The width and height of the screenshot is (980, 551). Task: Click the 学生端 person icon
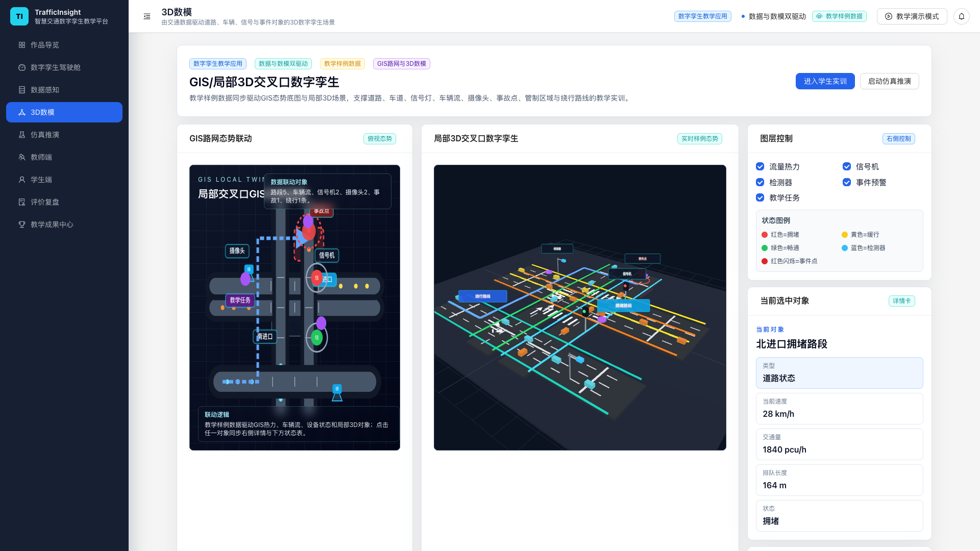[x=22, y=180]
